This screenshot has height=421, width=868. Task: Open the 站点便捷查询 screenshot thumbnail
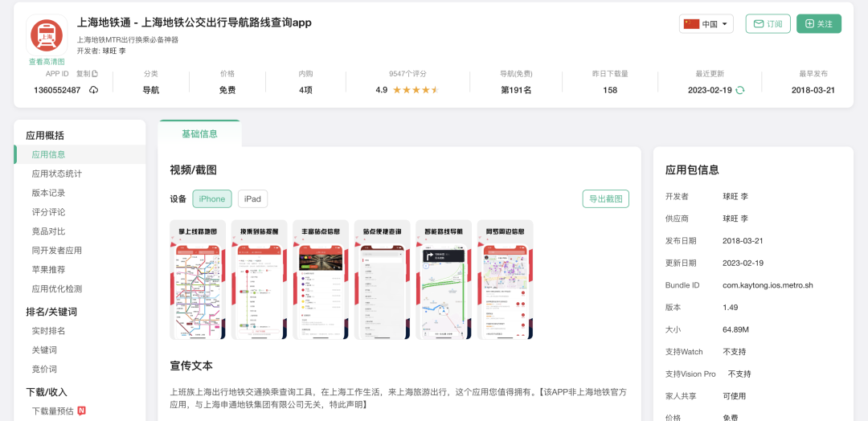point(382,280)
